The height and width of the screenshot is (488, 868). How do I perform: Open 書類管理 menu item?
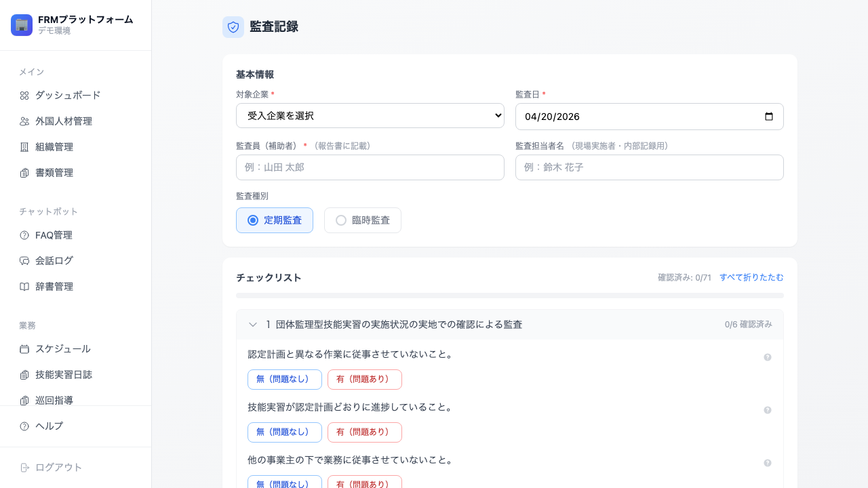coord(76,173)
